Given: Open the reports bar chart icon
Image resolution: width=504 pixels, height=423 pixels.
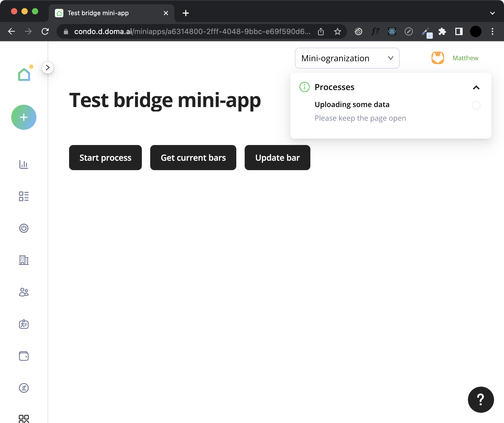Looking at the screenshot, I should click(x=24, y=165).
